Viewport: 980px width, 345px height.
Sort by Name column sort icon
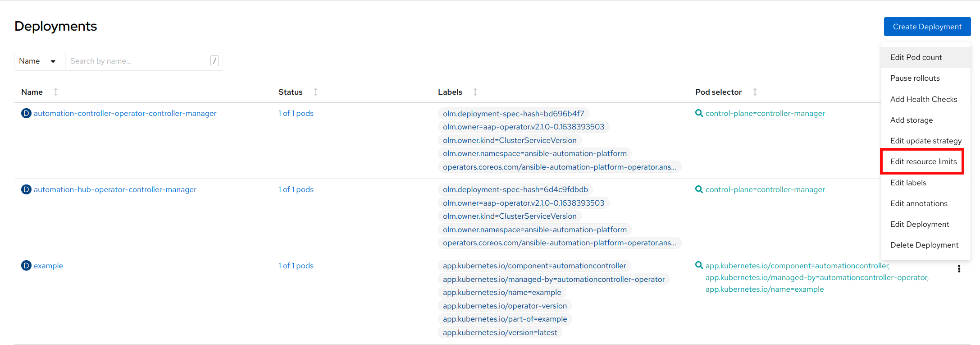point(56,92)
